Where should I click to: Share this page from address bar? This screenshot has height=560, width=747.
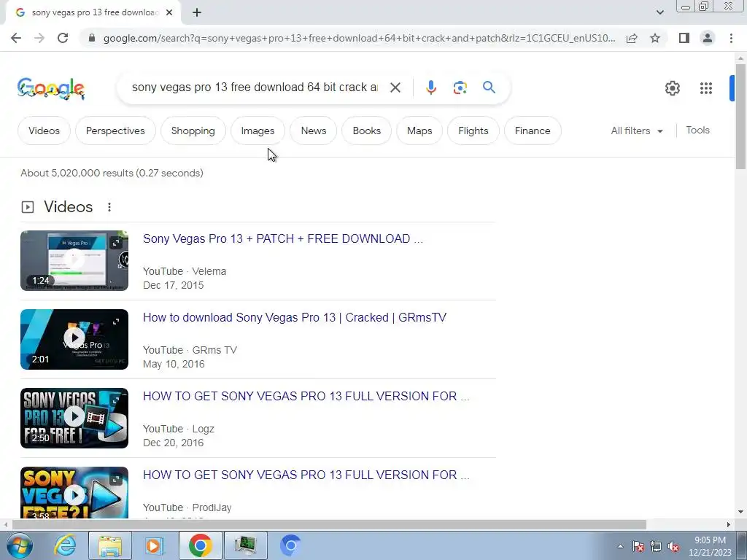(x=632, y=38)
